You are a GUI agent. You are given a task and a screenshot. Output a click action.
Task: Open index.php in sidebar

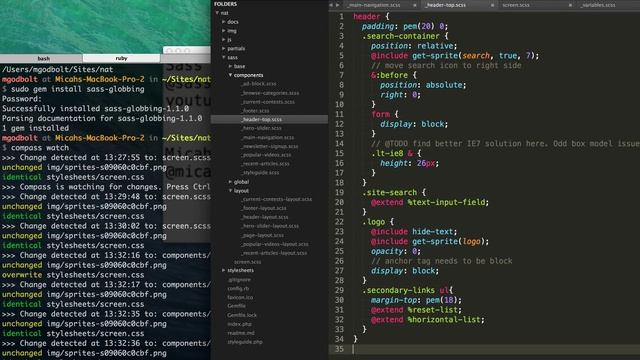coord(239,324)
